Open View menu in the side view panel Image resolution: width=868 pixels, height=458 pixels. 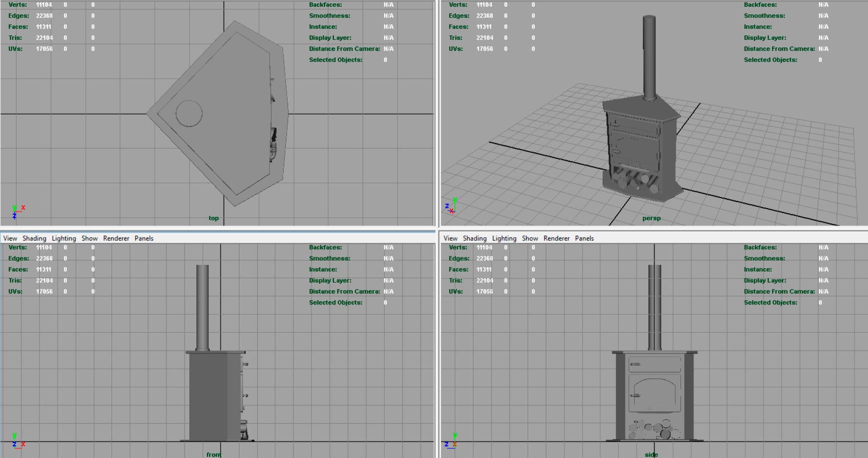pos(450,238)
